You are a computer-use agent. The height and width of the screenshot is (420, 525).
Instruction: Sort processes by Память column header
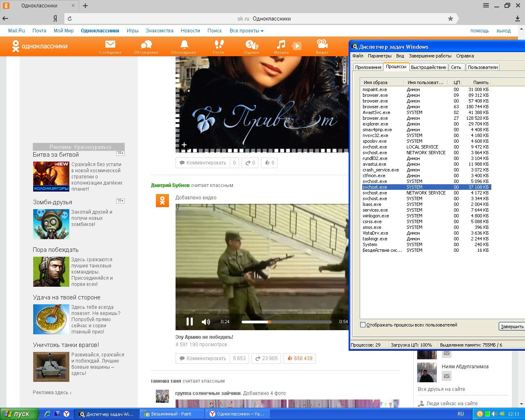coord(480,82)
